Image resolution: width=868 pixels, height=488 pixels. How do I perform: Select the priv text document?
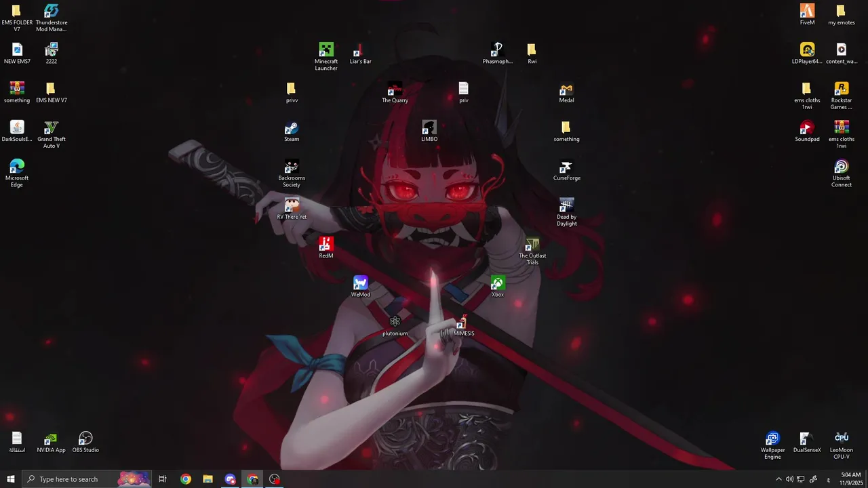pyautogui.click(x=463, y=89)
